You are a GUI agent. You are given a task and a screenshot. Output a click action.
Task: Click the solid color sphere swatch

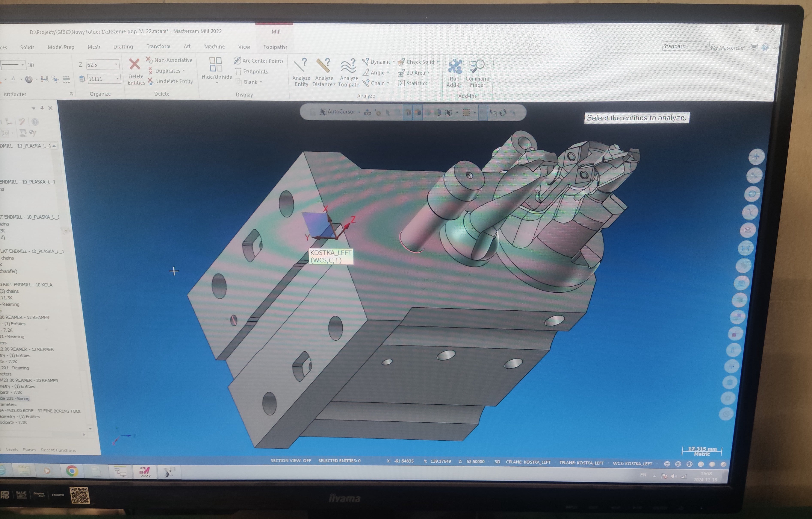(x=29, y=80)
